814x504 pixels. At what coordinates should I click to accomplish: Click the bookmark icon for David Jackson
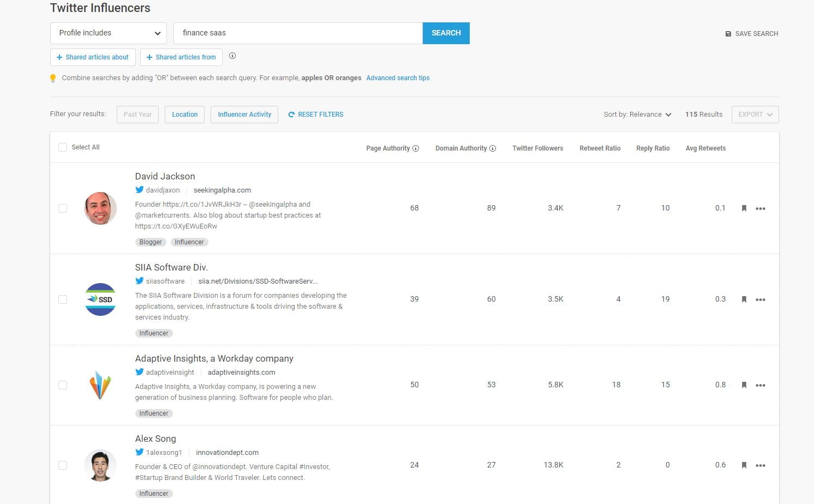[744, 208]
